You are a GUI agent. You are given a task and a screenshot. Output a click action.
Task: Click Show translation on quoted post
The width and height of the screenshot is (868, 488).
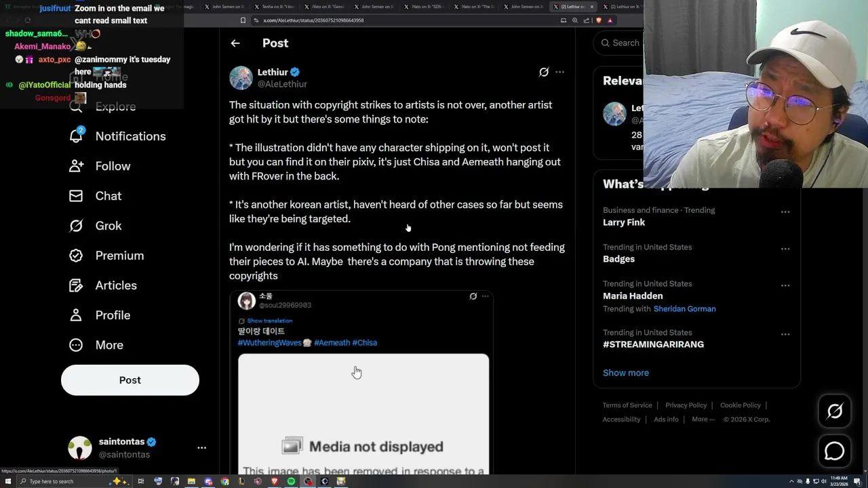point(270,321)
